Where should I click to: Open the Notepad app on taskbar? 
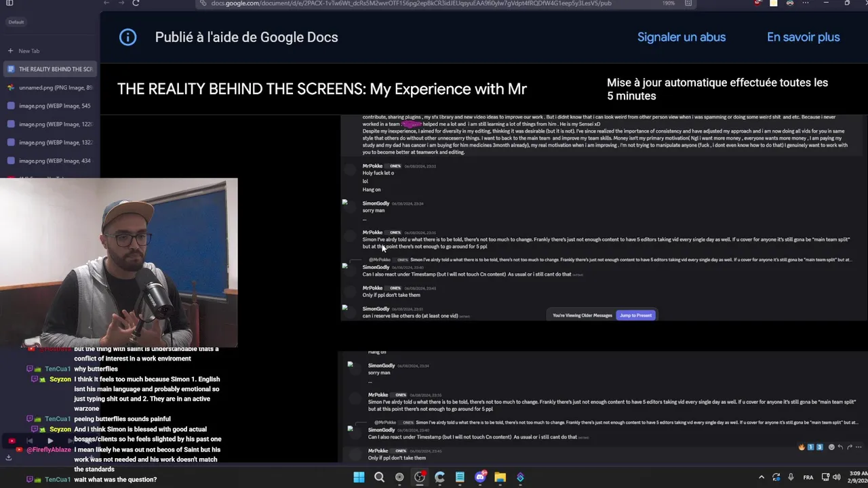(460, 477)
